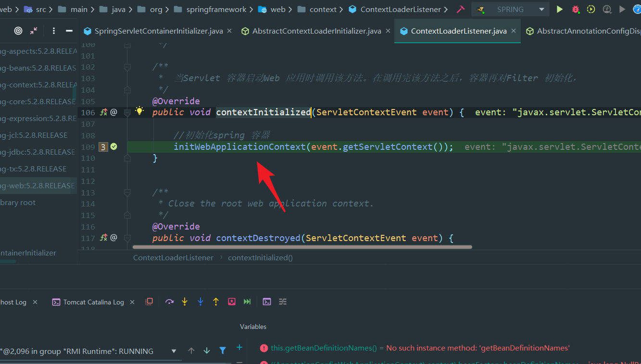Click the fold end marker at line 110
The image size is (641, 364).
coord(127,158)
